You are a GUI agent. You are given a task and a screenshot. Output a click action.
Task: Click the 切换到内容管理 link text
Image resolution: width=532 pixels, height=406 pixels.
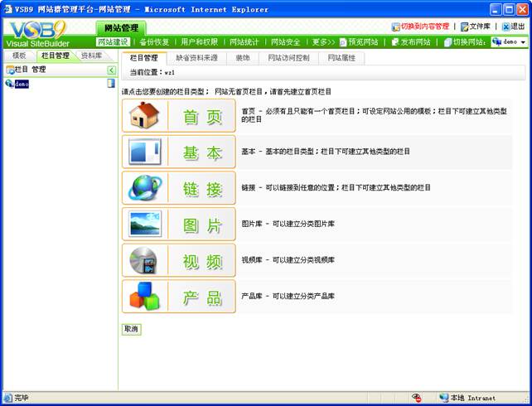[425, 27]
